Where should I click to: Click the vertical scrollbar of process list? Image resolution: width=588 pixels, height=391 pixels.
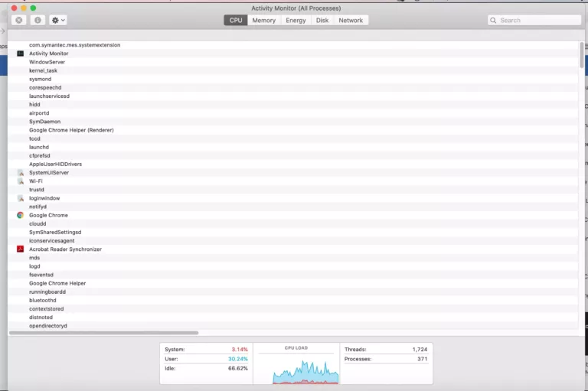pos(582,55)
